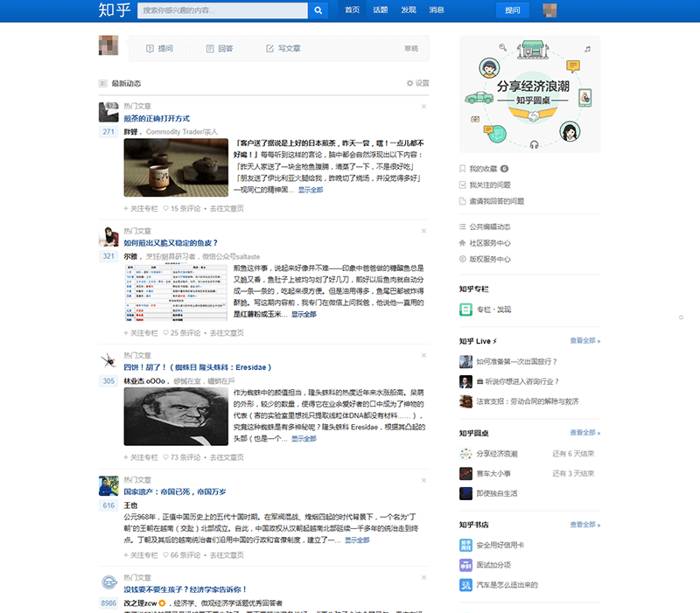Image resolution: width=700 pixels, height=613 pixels.
Task: Expand 查看全部 next to 知乎 Live
Action: click(x=584, y=340)
